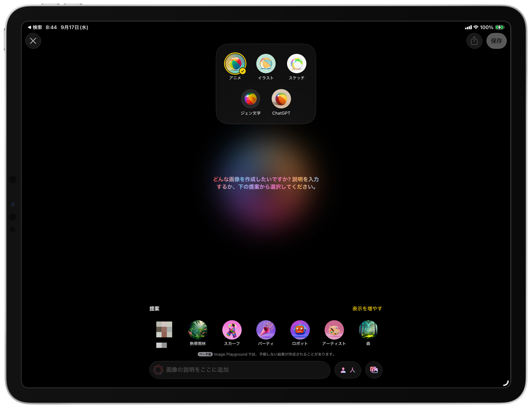Select the ChatGPT style icon
This screenshot has height=409, width=532.
281,99
